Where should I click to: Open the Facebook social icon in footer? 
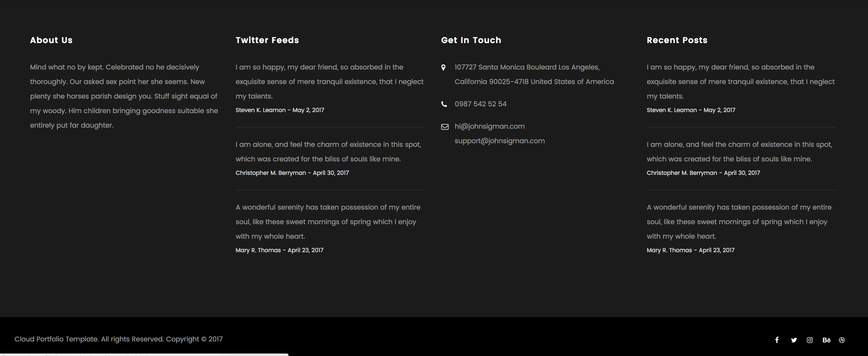777,340
